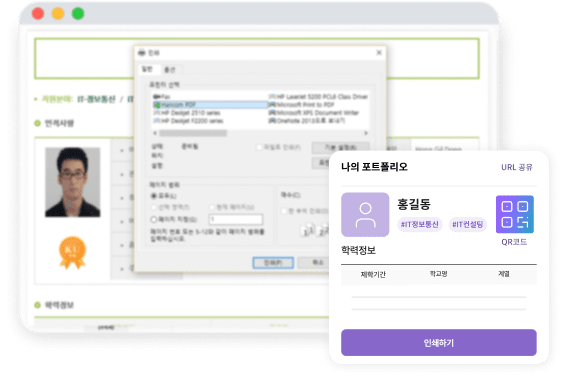Screen dimensions: 563x378
Task: Click the green 학력정보 heading on background page
Action: click(59, 305)
